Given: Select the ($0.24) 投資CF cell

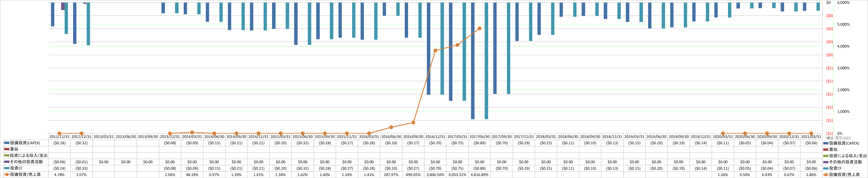Looking at the screenshot, I should 59,168.
